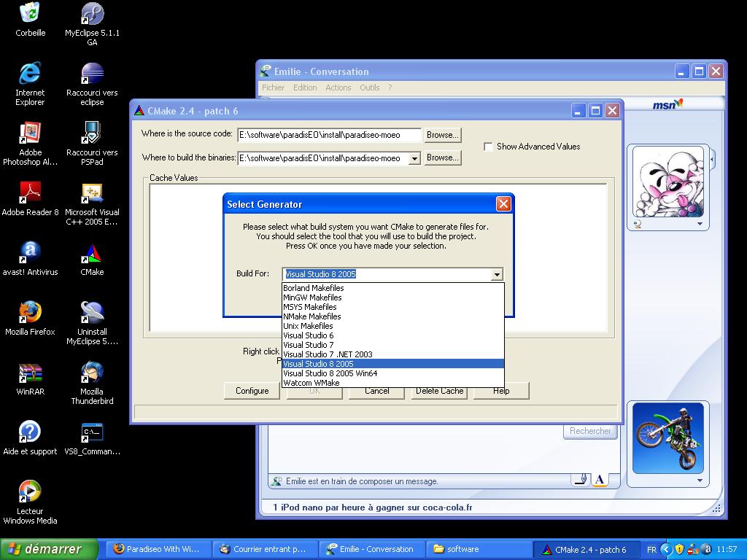Choose MinGW Makefiles from the list
The width and height of the screenshot is (747, 560).
coord(312,297)
